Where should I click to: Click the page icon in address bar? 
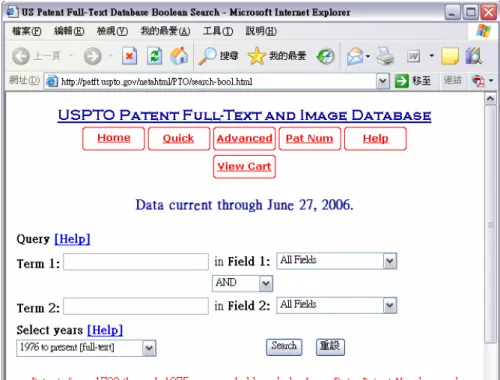51,81
